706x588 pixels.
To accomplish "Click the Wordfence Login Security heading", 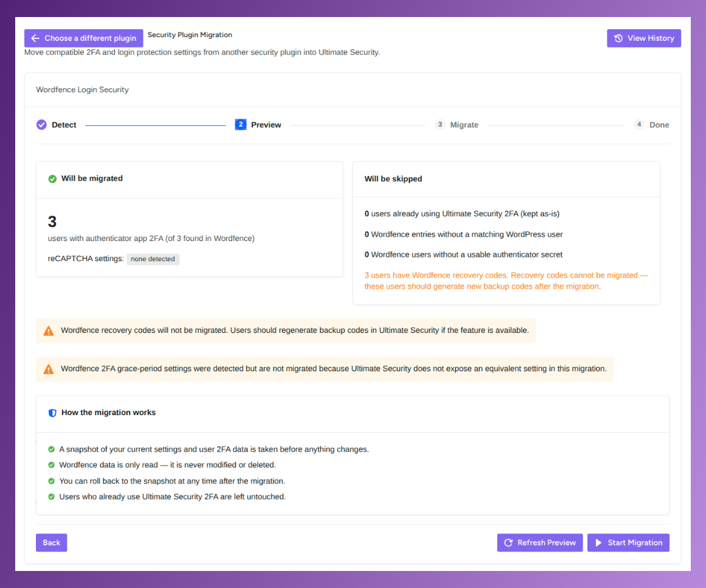I will click(82, 89).
